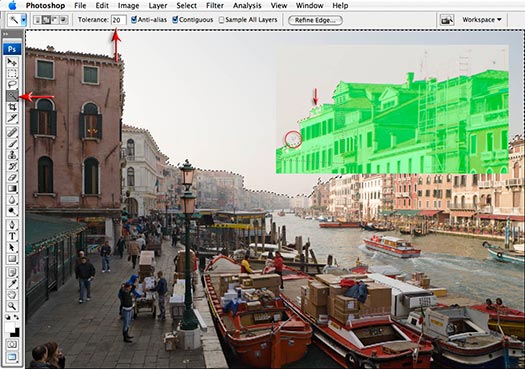
Task: Choose New selection mode
Action: 38,20
